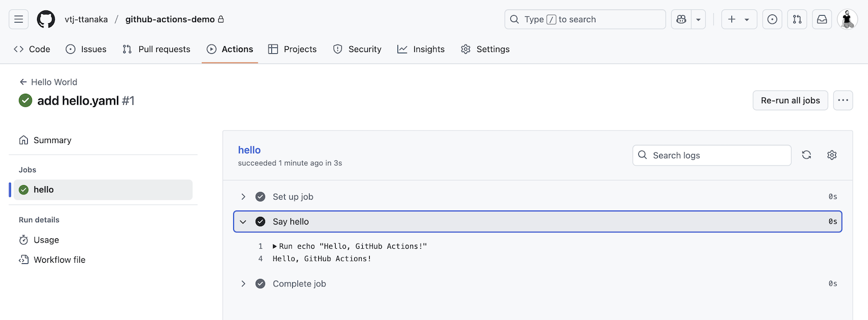Switch to the Code tab
The width and height of the screenshot is (868, 320).
click(x=32, y=49)
